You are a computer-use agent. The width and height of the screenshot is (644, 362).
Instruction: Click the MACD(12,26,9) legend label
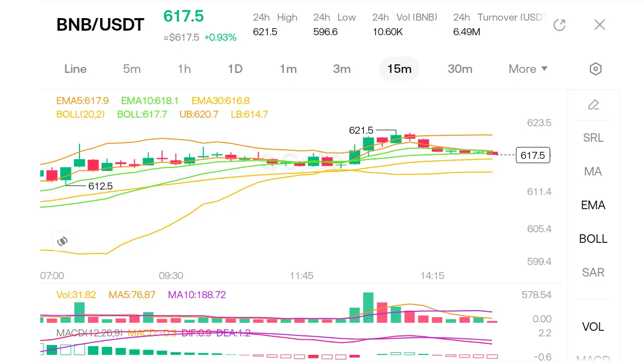pyautogui.click(x=90, y=333)
